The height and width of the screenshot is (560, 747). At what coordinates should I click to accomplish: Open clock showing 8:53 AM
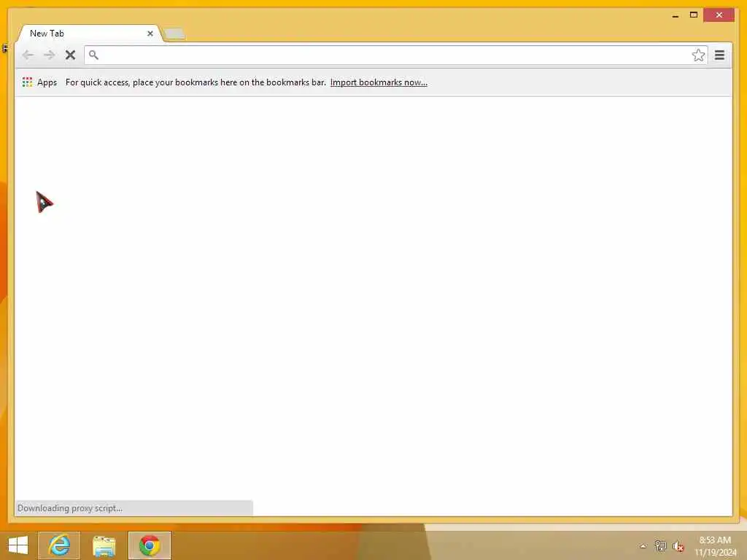pyautogui.click(x=715, y=545)
